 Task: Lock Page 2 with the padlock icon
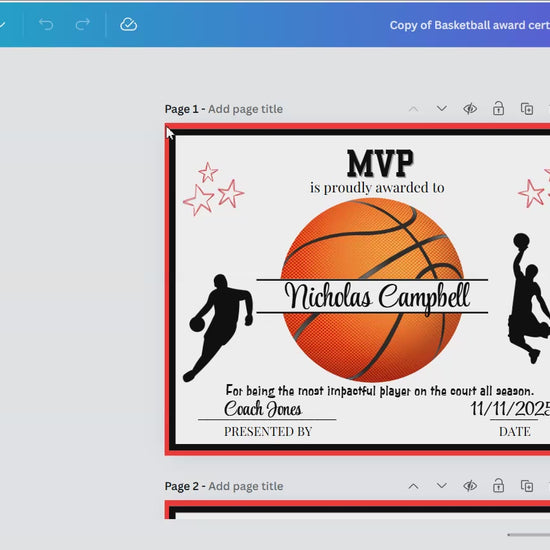tap(498, 485)
